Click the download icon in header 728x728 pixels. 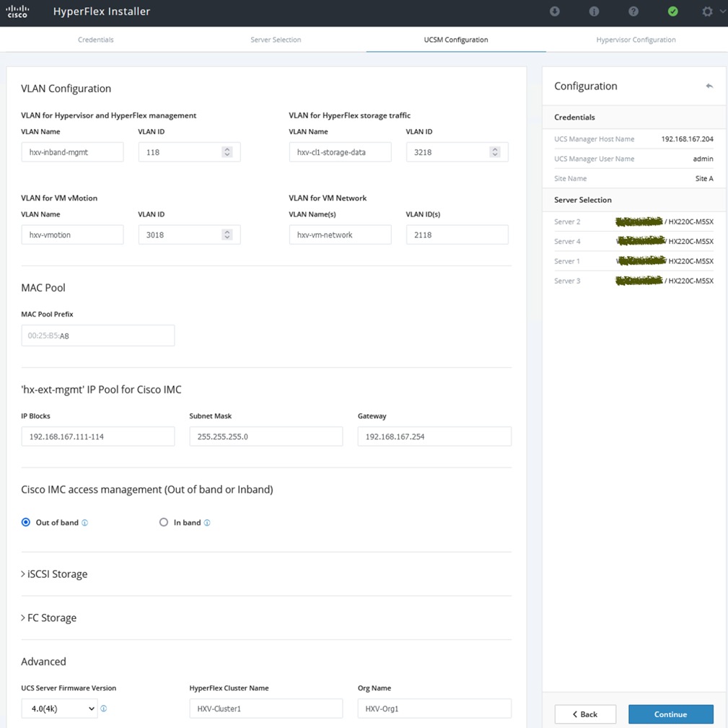pos(555,12)
